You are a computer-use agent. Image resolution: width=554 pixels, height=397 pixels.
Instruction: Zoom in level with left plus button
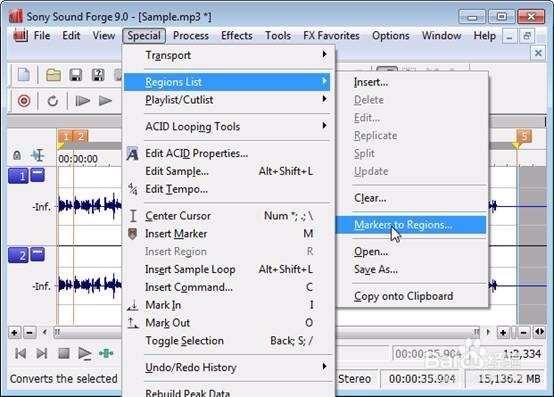coord(14,332)
